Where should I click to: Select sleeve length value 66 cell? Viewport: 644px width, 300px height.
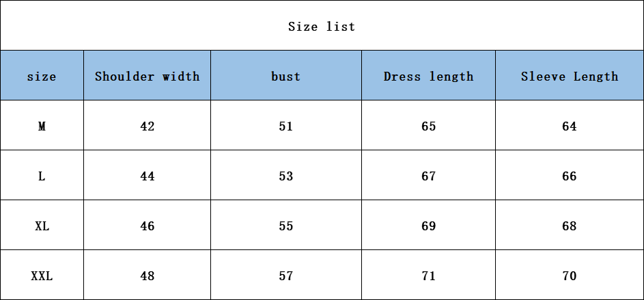point(569,176)
